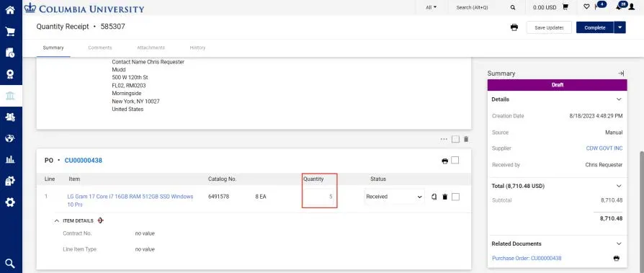644x273 pixels.
Task: Open the All search scope dropdown
Action: [x=431, y=7]
